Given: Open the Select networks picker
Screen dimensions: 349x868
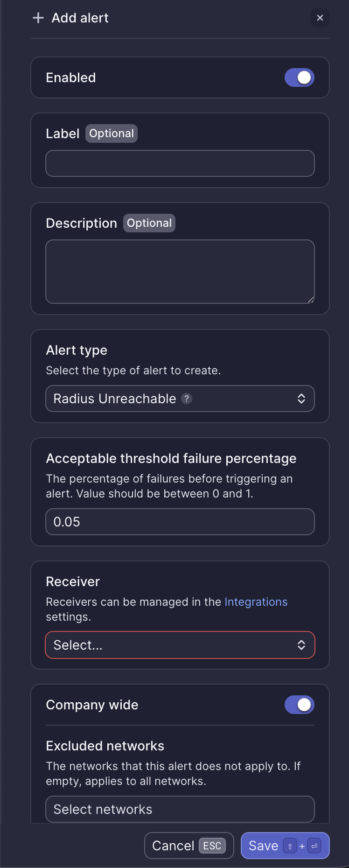Looking at the screenshot, I should tap(180, 809).
